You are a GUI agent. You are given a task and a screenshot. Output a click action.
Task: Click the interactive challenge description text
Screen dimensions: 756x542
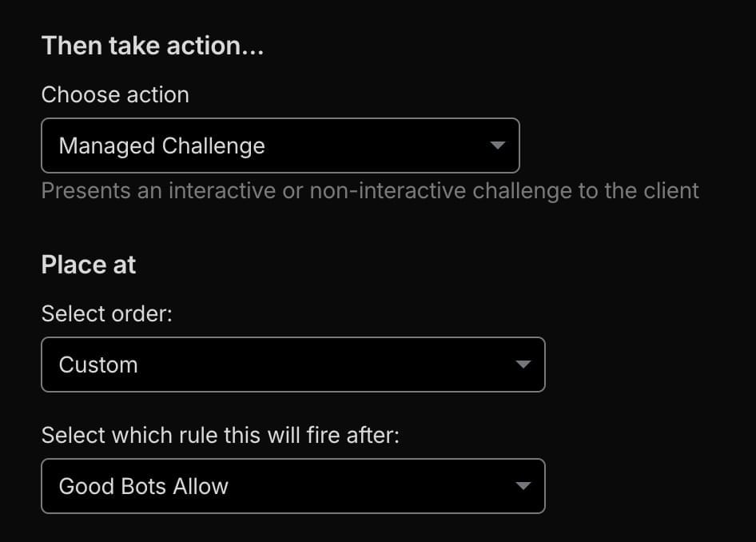point(370,190)
